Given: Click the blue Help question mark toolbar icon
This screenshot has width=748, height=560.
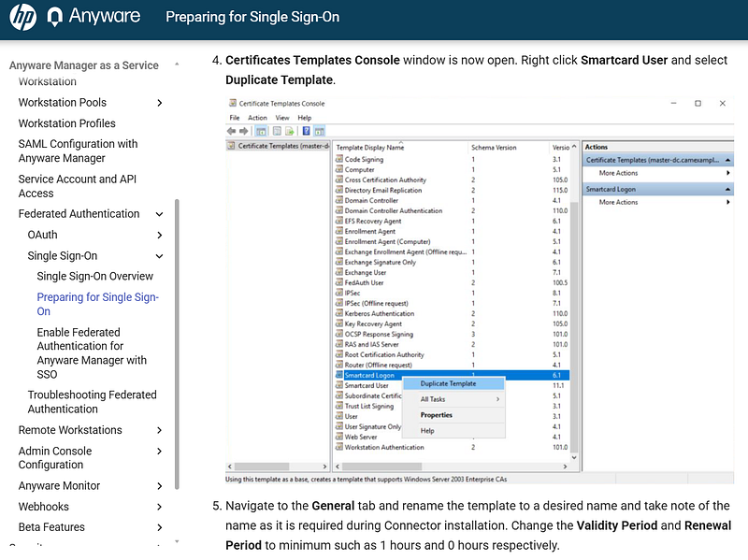Looking at the screenshot, I should pos(307,131).
